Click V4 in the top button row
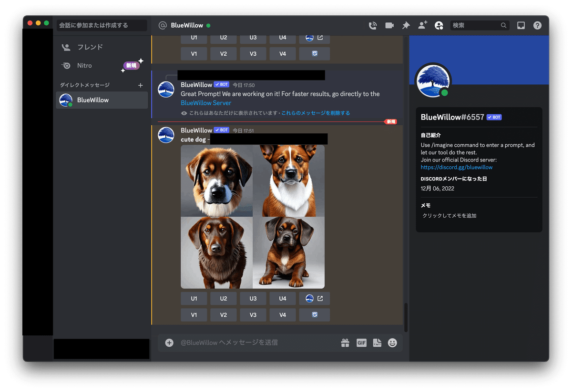The image size is (572, 392). (283, 54)
